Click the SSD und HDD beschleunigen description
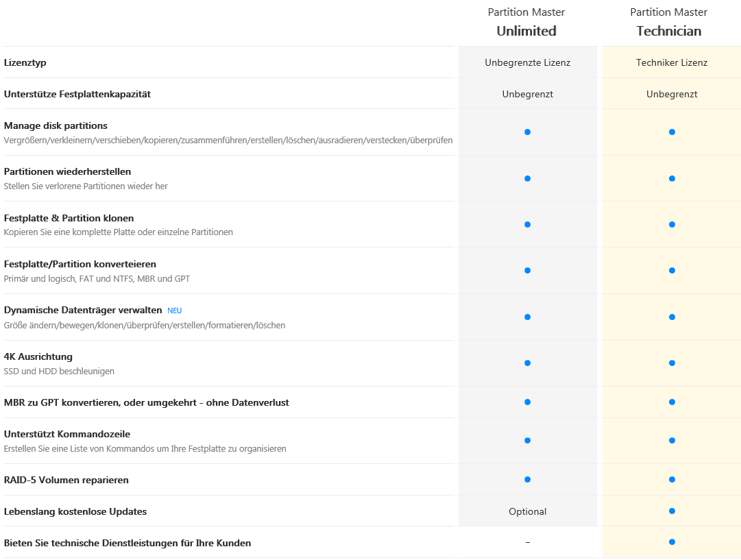This screenshot has height=560, width=741. click(59, 372)
